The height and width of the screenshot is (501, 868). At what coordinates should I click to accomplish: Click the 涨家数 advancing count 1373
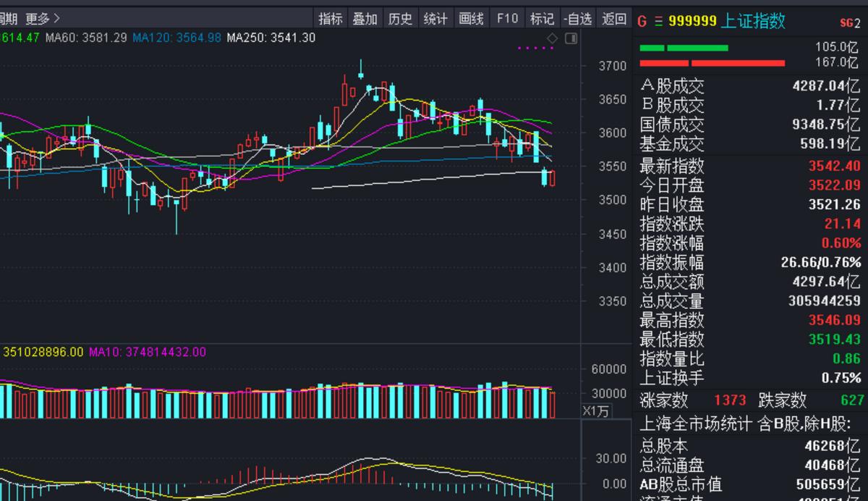[x=731, y=400]
